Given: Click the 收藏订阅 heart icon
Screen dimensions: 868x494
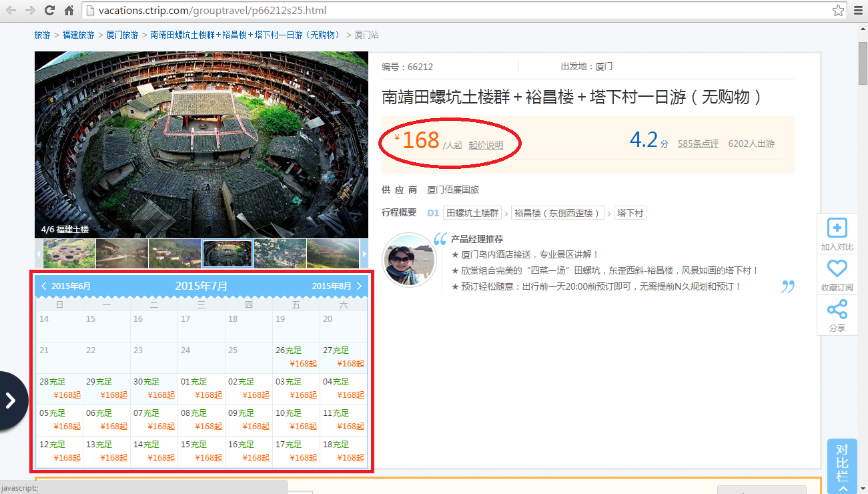Looking at the screenshot, I should [x=837, y=269].
